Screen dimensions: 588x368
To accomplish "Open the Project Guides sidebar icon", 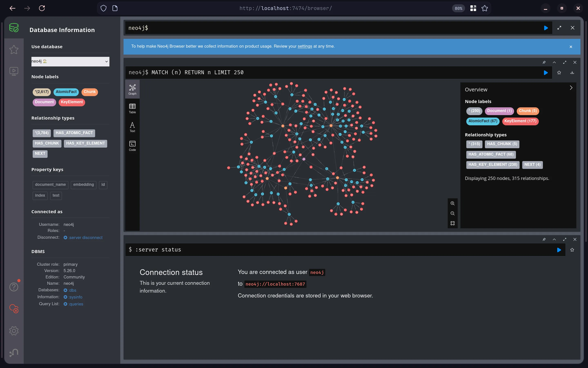I will tap(14, 71).
